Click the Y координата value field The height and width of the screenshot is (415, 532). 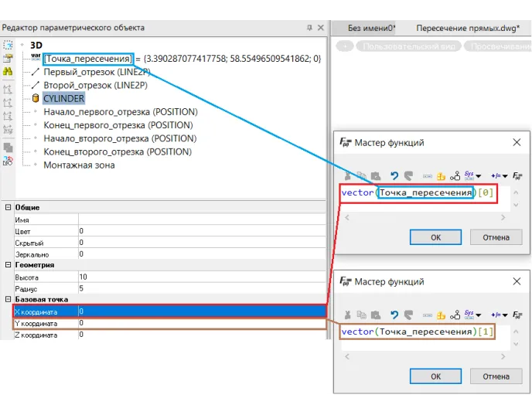tap(202, 323)
